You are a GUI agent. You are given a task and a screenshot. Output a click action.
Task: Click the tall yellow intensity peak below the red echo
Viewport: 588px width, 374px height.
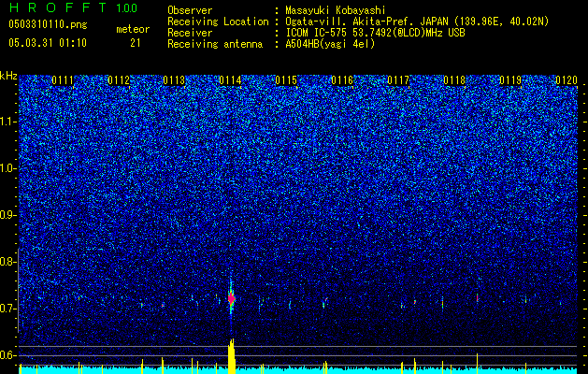click(232, 356)
